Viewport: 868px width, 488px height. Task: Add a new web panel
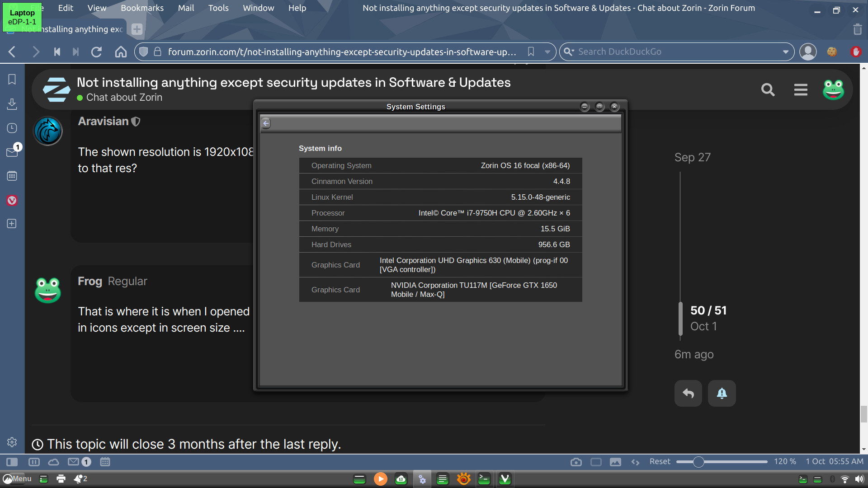pyautogui.click(x=12, y=224)
